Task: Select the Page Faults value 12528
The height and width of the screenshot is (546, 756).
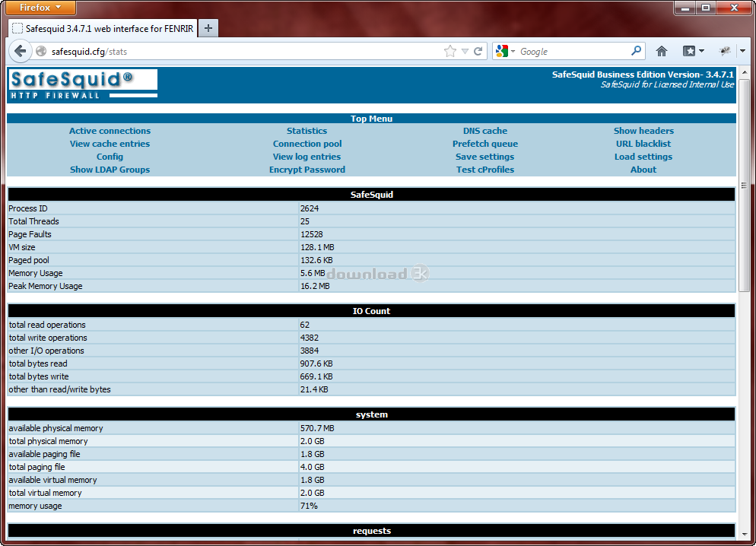Action: coord(312,235)
